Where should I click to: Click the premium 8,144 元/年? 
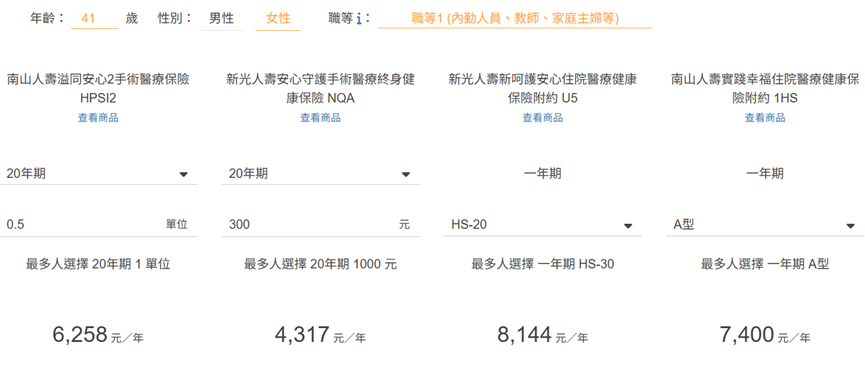pyautogui.click(x=543, y=335)
